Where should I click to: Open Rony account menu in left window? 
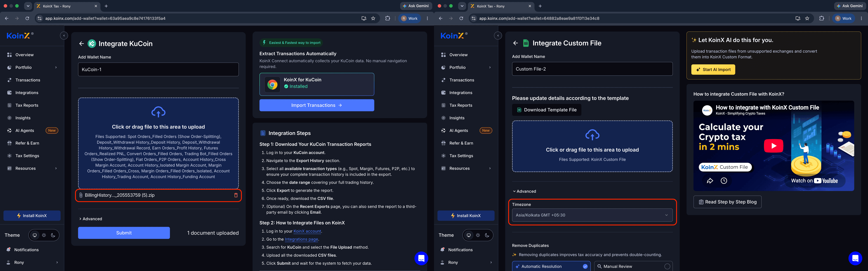(x=32, y=263)
